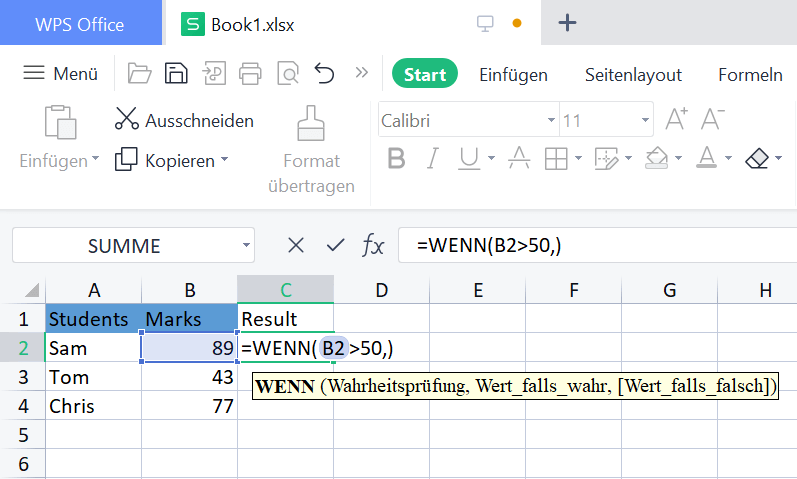Expand the clear eraser dropdown arrow
The width and height of the screenshot is (797, 479).
[778, 158]
